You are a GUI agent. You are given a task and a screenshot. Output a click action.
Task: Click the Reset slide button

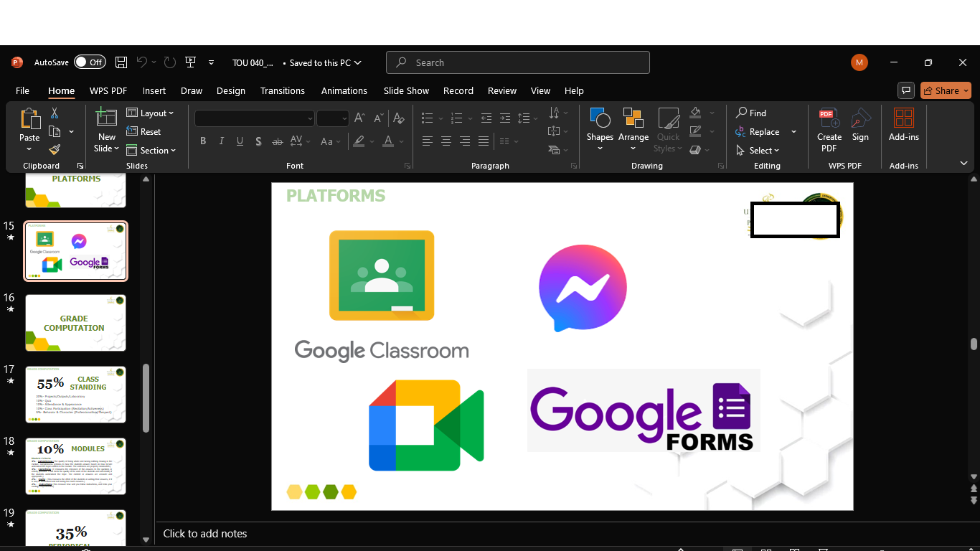(x=143, y=132)
